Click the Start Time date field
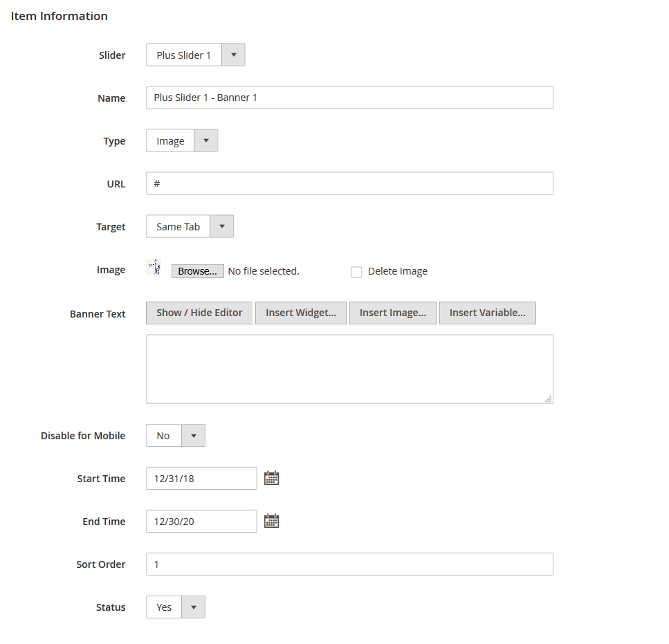 (x=201, y=478)
